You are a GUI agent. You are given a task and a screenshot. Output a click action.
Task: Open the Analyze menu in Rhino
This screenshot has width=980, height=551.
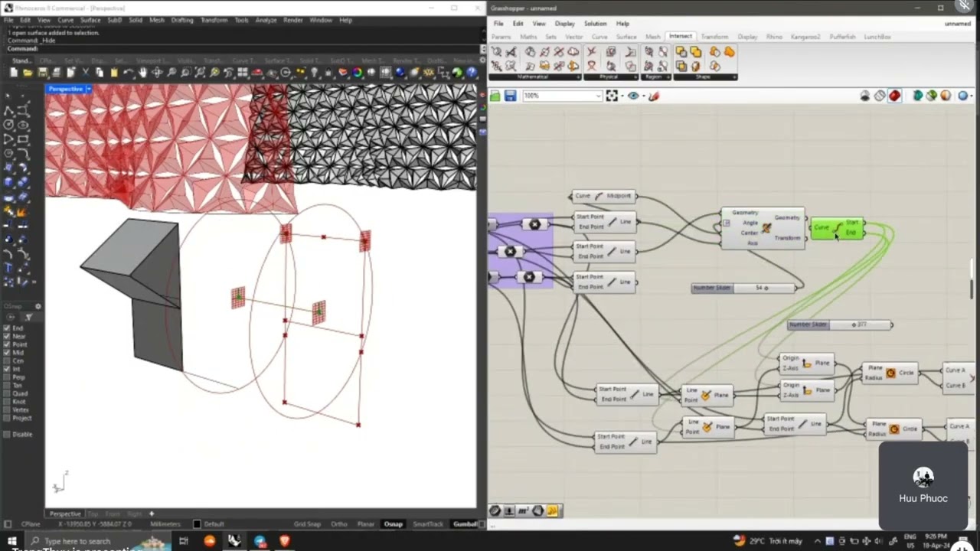[x=266, y=20]
